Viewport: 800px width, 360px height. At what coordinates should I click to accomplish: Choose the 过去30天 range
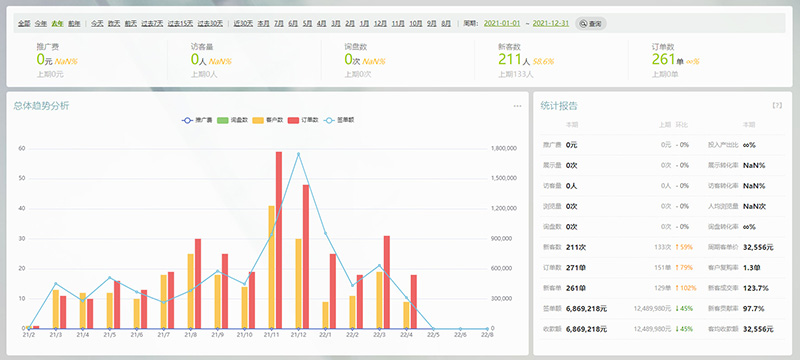pyautogui.click(x=210, y=23)
